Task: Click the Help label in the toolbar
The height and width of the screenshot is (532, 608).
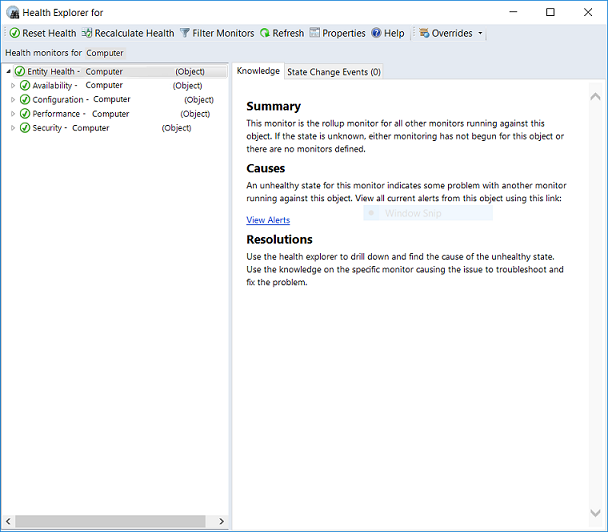Action: pyautogui.click(x=394, y=33)
